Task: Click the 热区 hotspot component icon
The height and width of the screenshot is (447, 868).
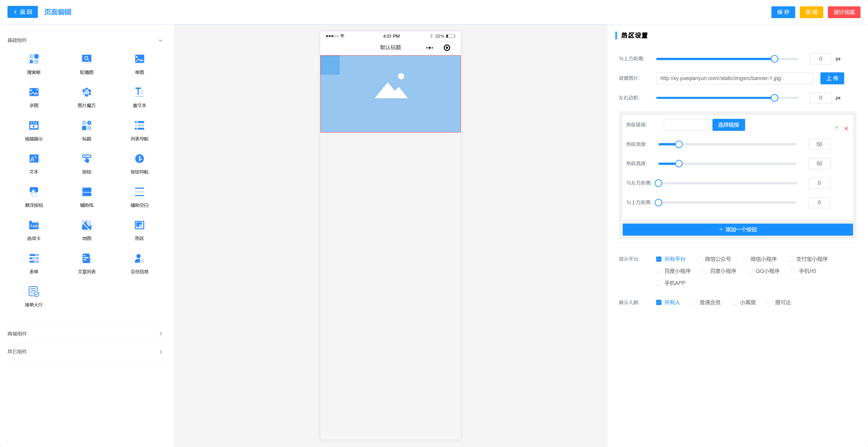Action: point(139,225)
